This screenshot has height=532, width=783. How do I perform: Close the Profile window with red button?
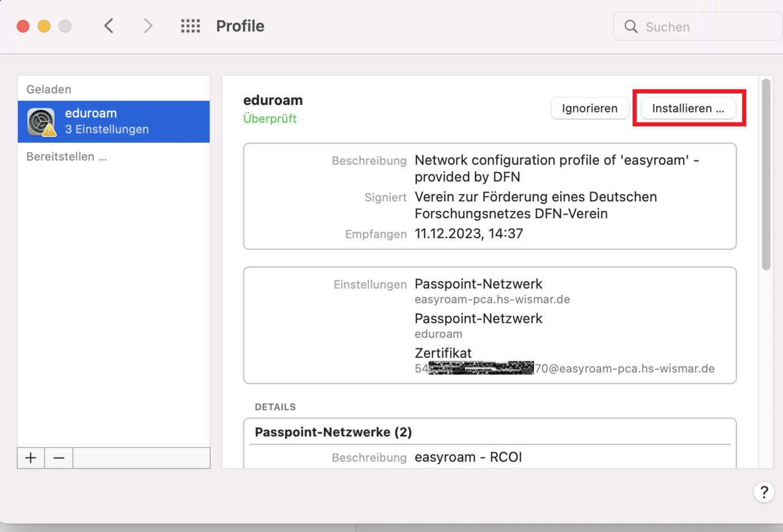(x=23, y=26)
